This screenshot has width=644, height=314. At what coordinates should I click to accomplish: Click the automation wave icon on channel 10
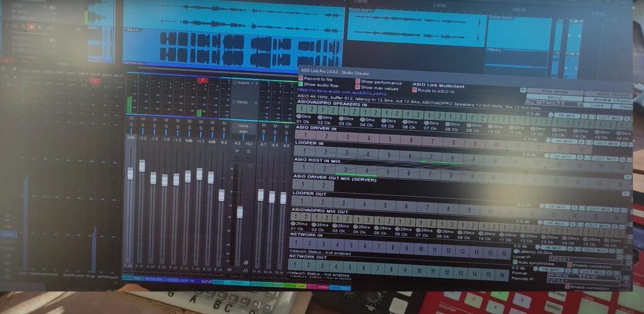coord(246,271)
